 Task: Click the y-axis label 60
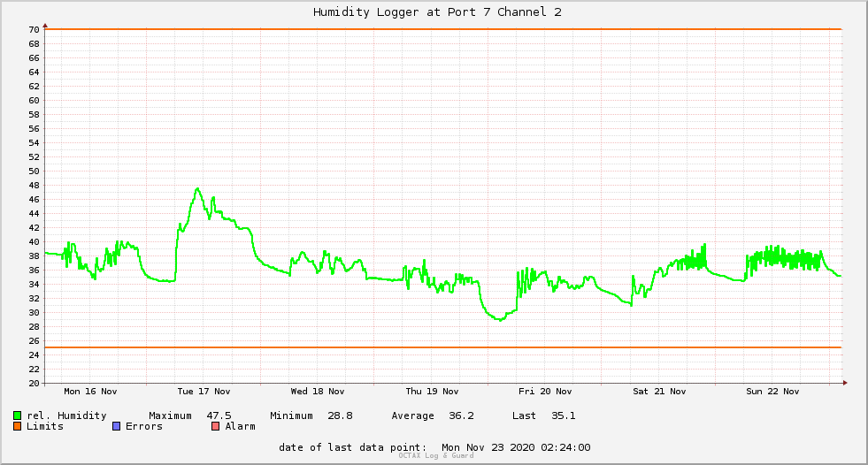tap(35, 101)
